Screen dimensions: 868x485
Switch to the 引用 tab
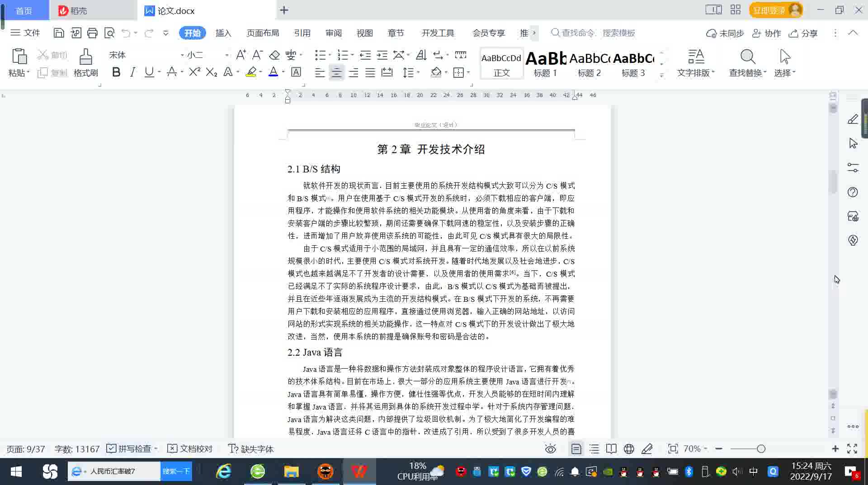click(x=302, y=33)
